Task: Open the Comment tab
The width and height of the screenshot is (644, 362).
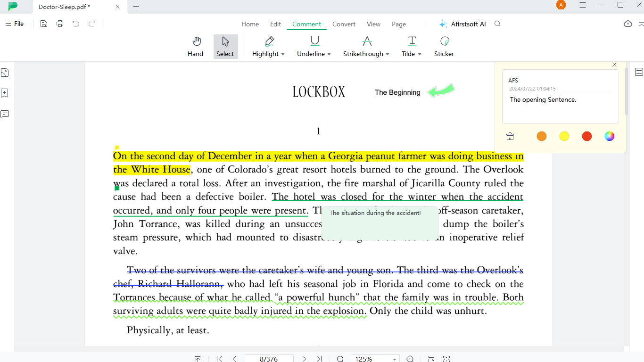Action: 306,24
